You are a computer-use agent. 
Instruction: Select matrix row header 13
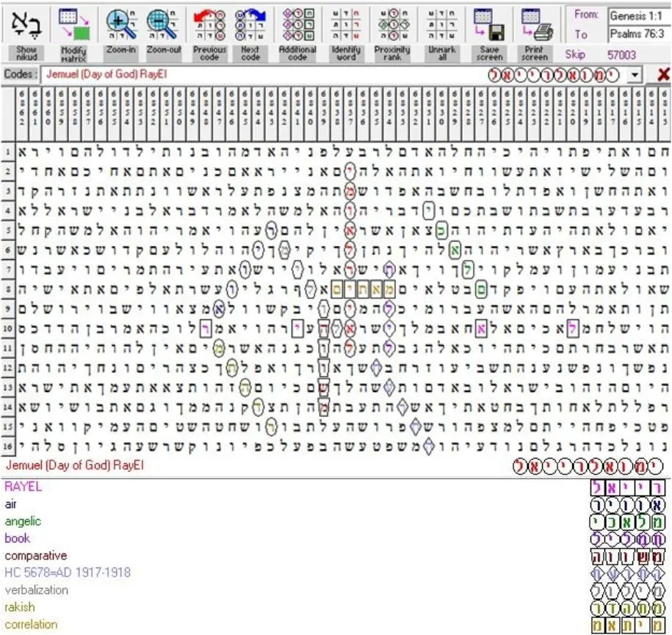8,388
